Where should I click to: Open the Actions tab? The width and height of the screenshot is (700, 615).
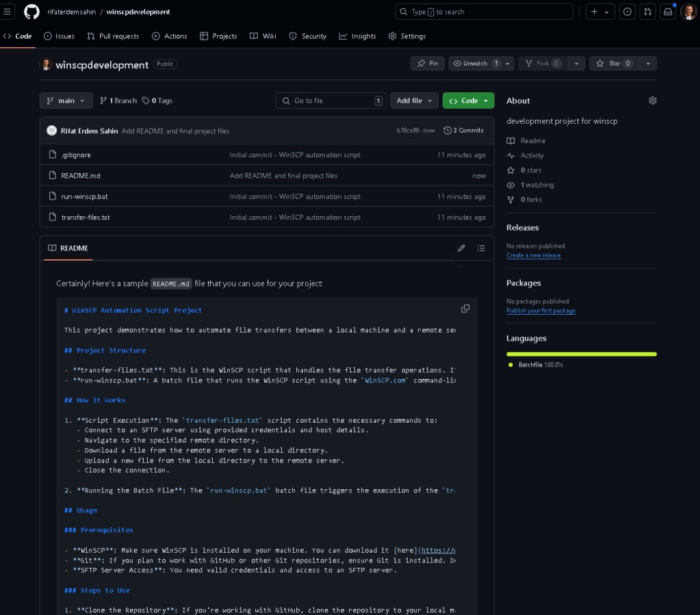tap(170, 36)
